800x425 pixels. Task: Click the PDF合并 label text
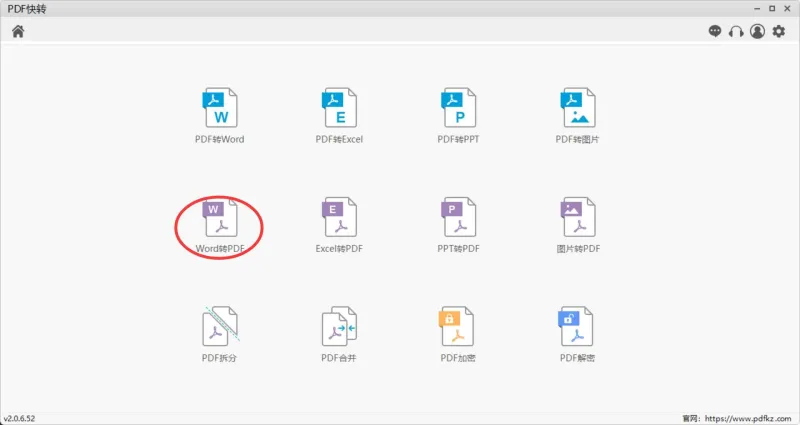click(339, 358)
